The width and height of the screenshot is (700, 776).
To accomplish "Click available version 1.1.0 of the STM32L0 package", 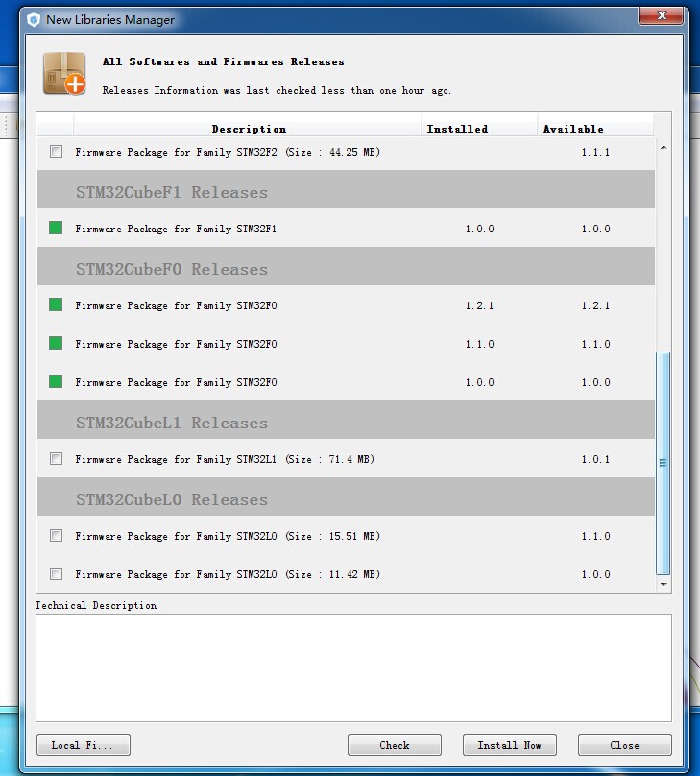I will (x=595, y=536).
